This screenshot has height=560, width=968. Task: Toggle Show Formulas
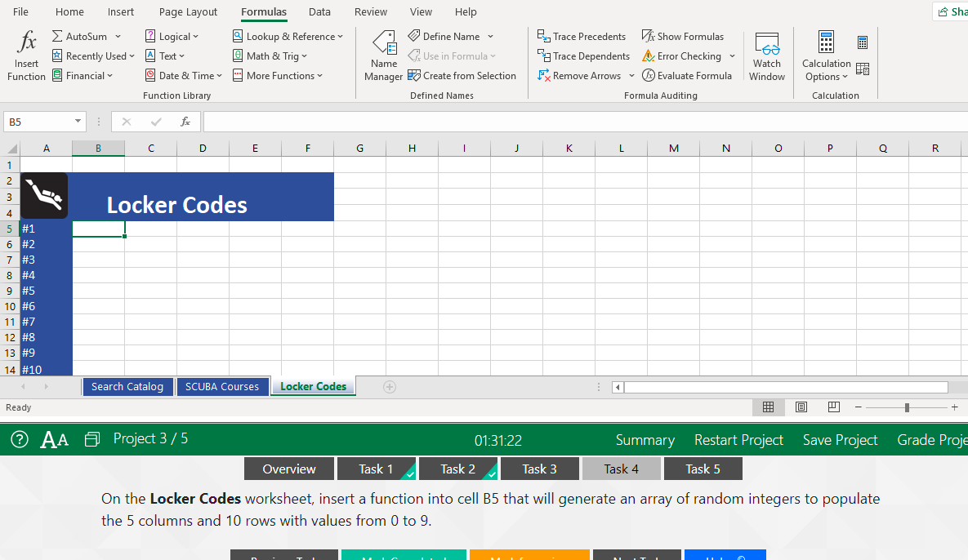(x=683, y=36)
